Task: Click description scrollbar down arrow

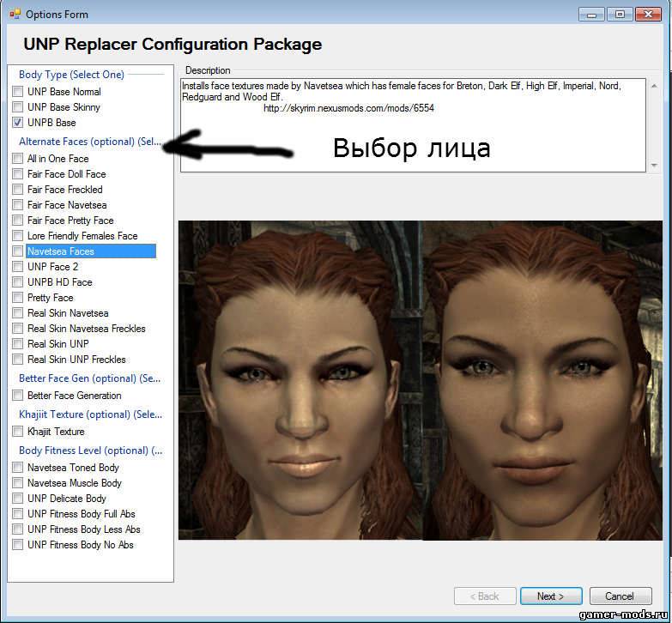Action: [654, 165]
